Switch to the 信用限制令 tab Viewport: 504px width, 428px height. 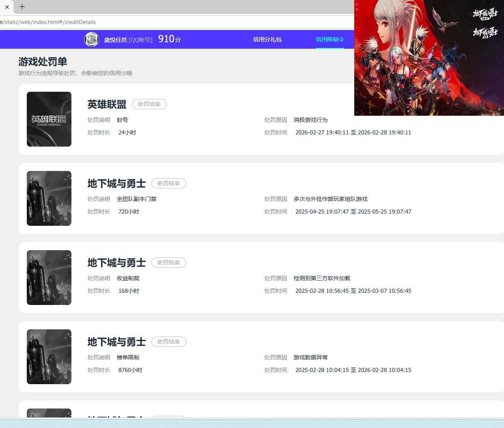330,39
